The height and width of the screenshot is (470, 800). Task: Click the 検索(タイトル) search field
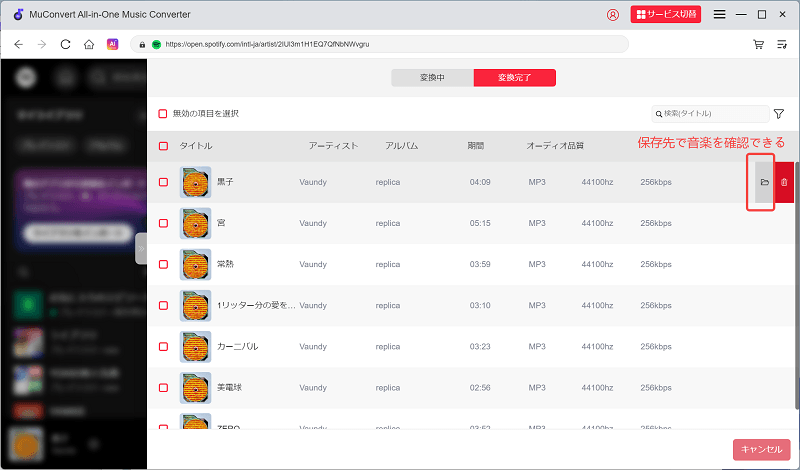710,114
